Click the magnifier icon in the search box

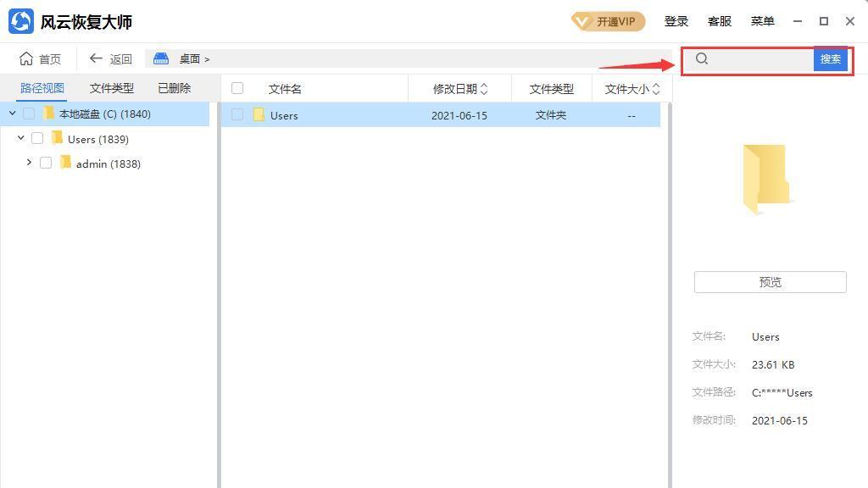(x=702, y=58)
